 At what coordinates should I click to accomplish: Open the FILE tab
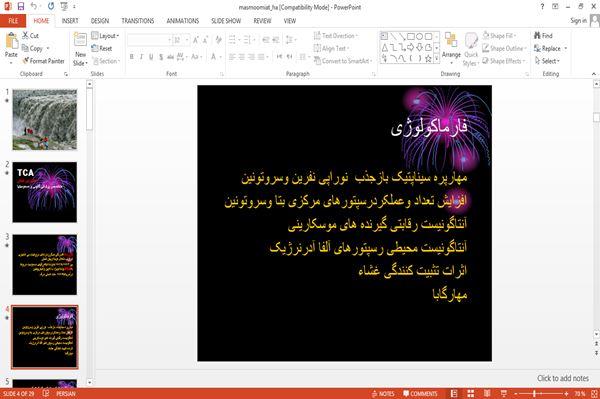pos(13,21)
